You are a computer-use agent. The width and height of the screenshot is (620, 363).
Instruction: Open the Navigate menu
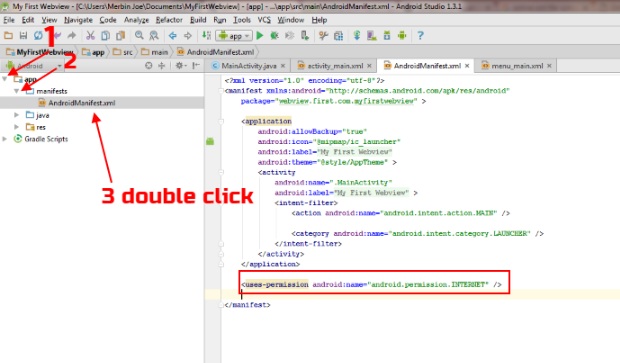[x=78, y=20]
